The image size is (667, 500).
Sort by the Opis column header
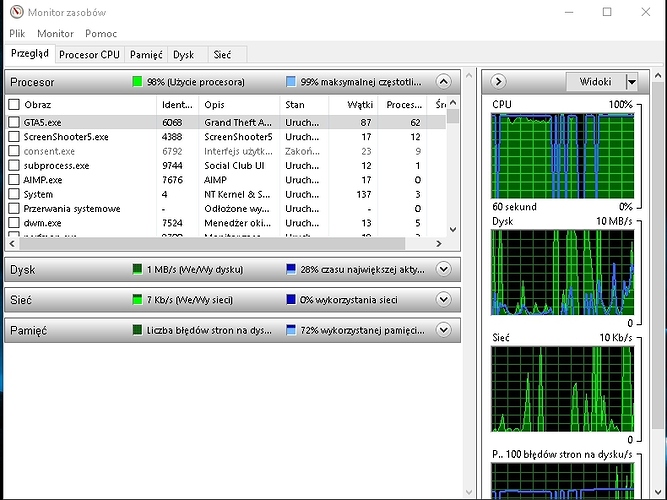click(239, 104)
